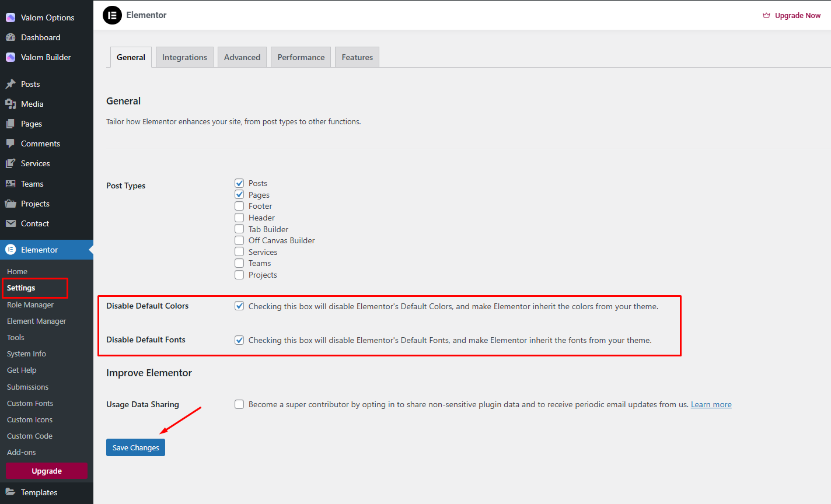Click the Templates folder icon in sidebar
The height and width of the screenshot is (504, 831).
(11, 492)
